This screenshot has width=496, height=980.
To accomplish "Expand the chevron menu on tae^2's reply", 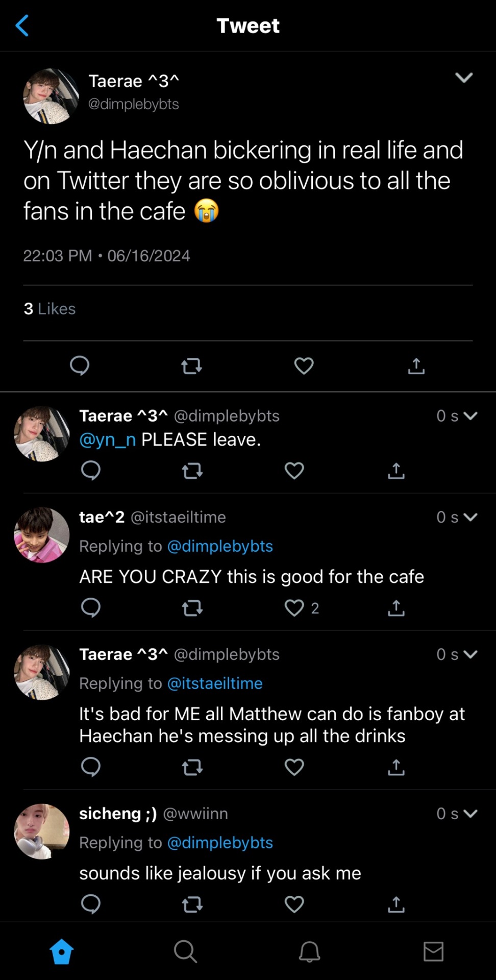I will 470,517.
